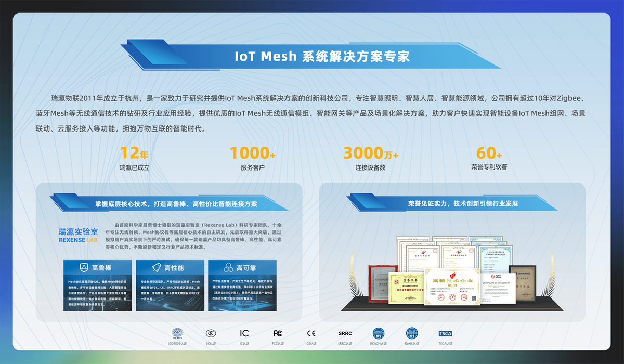The image size is (624, 364).
Task: Click the hexagons icon beside 高可靠
Action: click(x=228, y=268)
